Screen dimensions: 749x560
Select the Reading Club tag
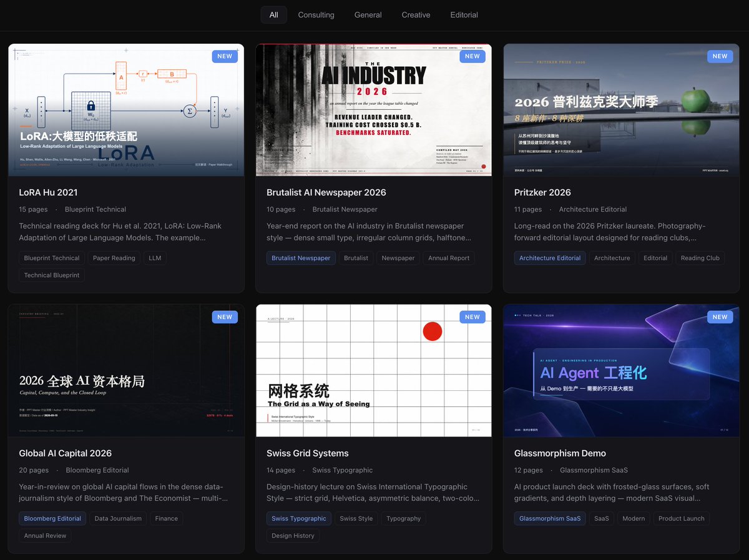[x=700, y=258]
